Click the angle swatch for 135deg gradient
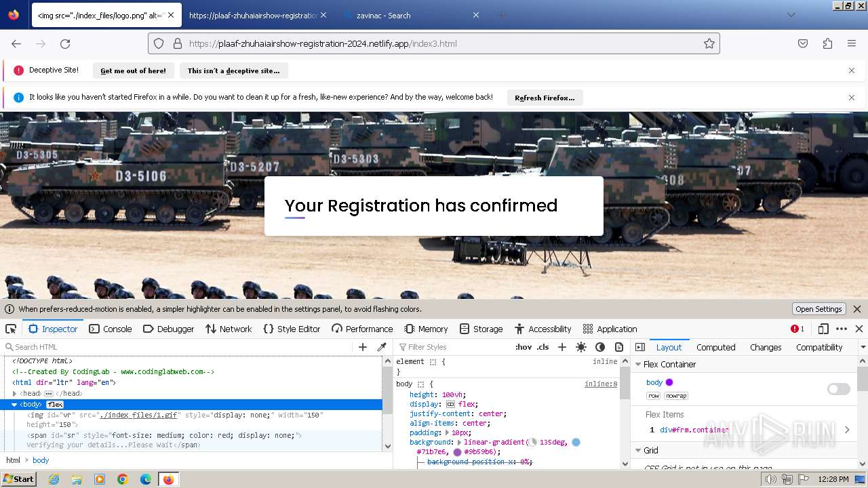868x488 pixels. tap(532, 442)
